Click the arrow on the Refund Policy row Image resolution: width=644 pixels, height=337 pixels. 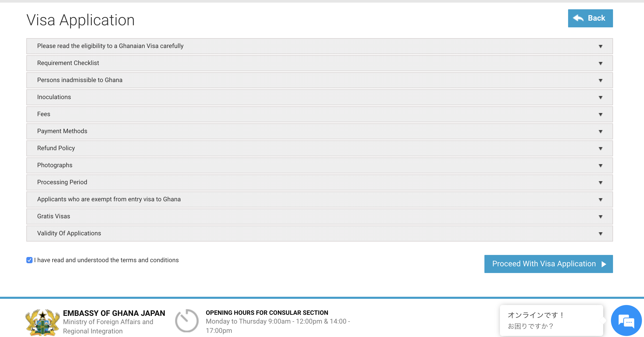click(600, 148)
